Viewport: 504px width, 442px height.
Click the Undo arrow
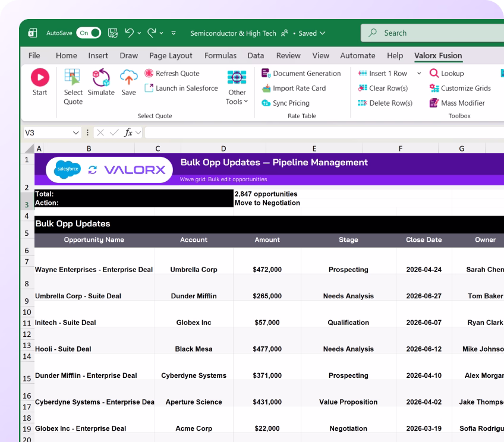point(129,33)
